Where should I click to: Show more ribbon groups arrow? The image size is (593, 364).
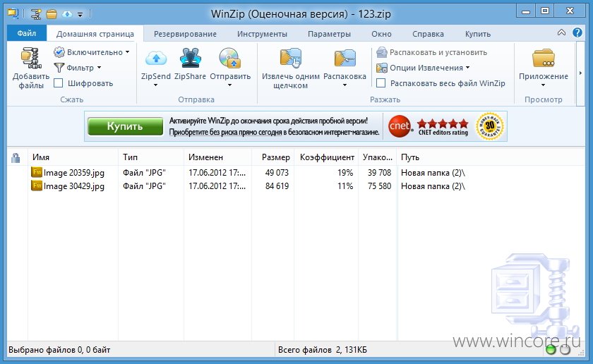tap(580, 73)
